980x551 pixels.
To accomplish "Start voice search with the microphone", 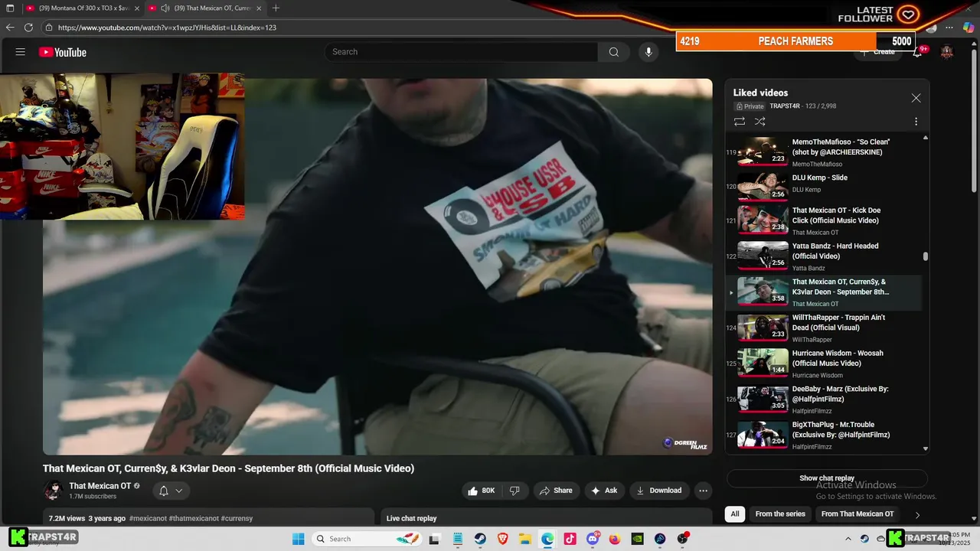I will coord(648,52).
